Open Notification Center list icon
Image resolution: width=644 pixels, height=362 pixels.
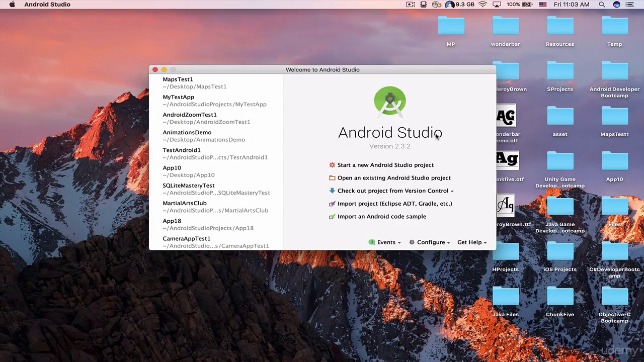click(x=631, y=5)
